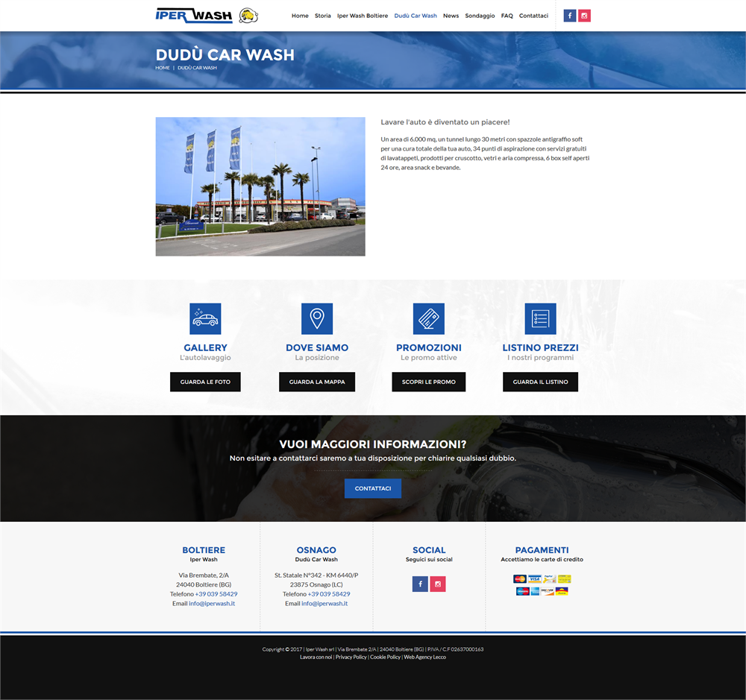Click Boltiere phone number +39 039 58429

pyautogui.click(x=216, y=594)
